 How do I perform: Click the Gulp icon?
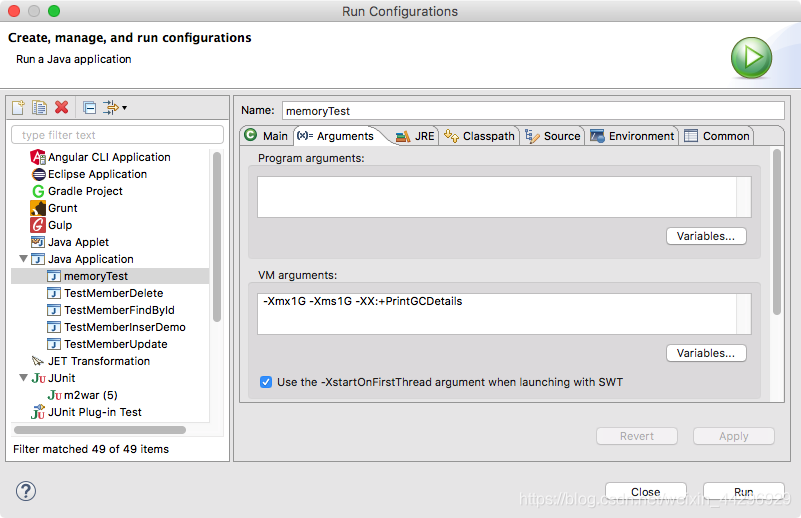coord(38,225)
